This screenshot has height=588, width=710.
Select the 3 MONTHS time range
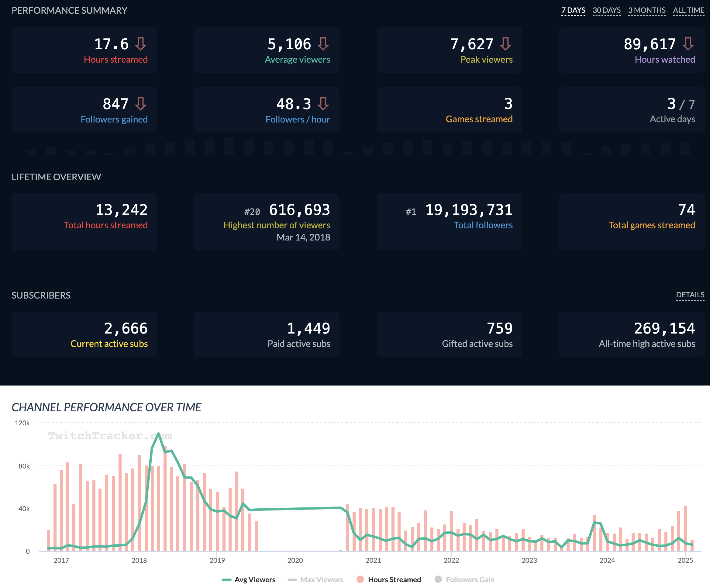(x=646, y=10)
